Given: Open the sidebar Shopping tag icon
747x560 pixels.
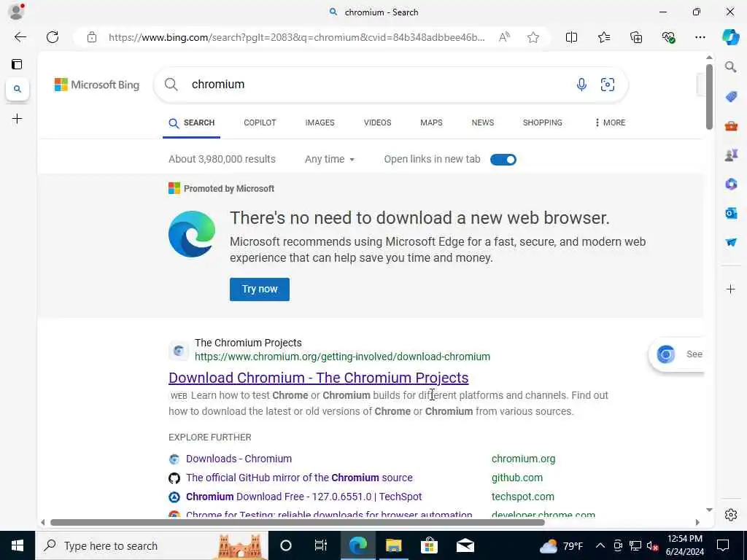Looking at the screenshot, I should (731, 97).
